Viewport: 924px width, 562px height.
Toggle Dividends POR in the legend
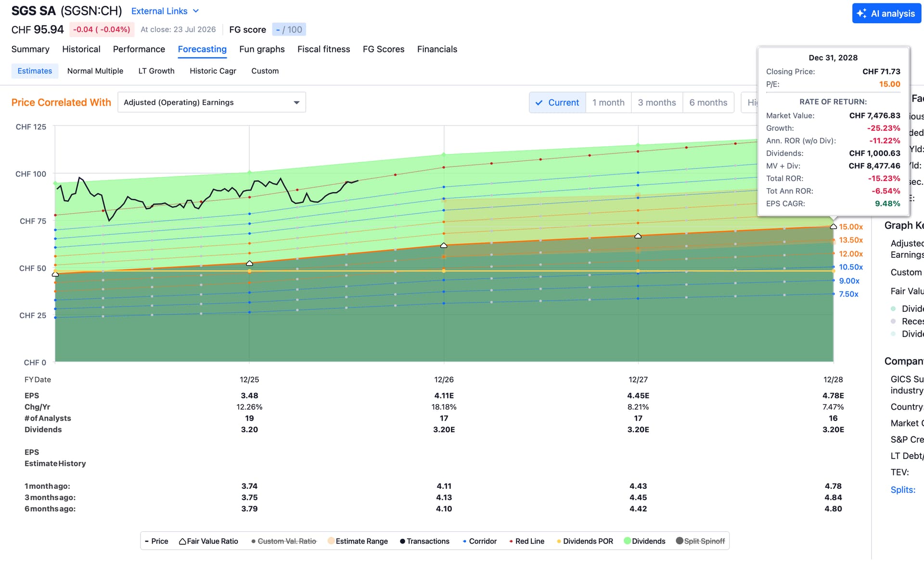click(585, 541)
